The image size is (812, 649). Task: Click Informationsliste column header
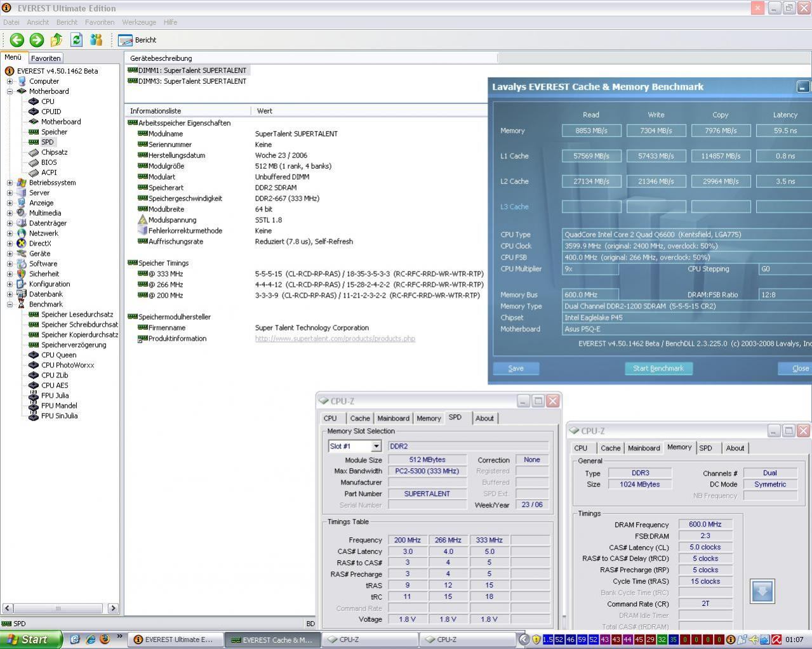[x=188, y=111]
